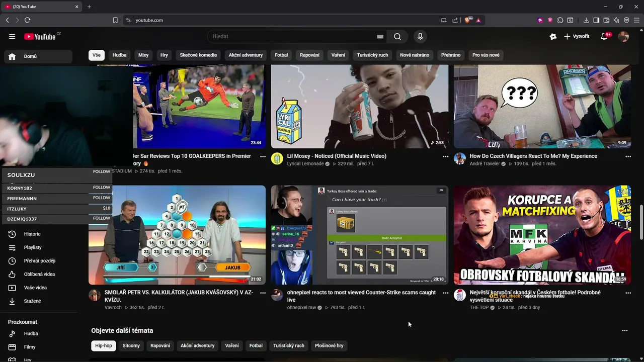Viewport: 644px width, 362px height.
Task: Click the SOULXZU follow row in overlay
Action: coord(56,174)
